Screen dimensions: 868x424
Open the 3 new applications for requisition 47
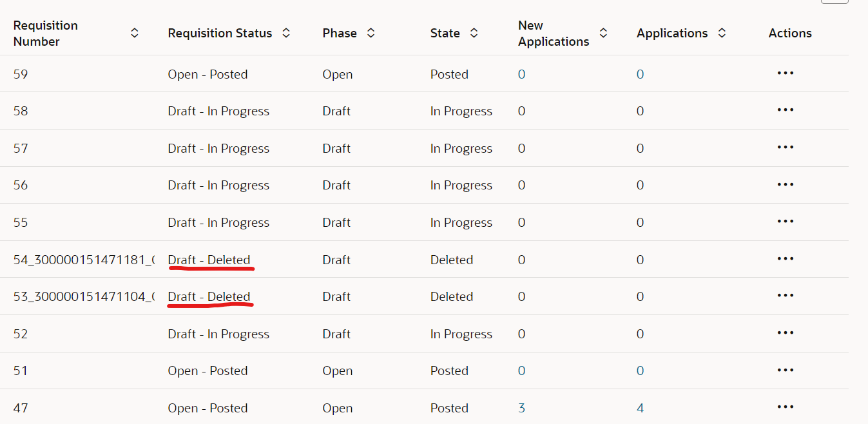pyautogui.click(x=521, y=407)
